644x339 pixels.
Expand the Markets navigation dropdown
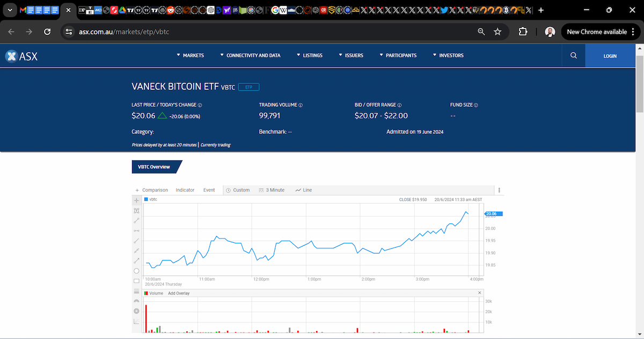coord(191,55)
